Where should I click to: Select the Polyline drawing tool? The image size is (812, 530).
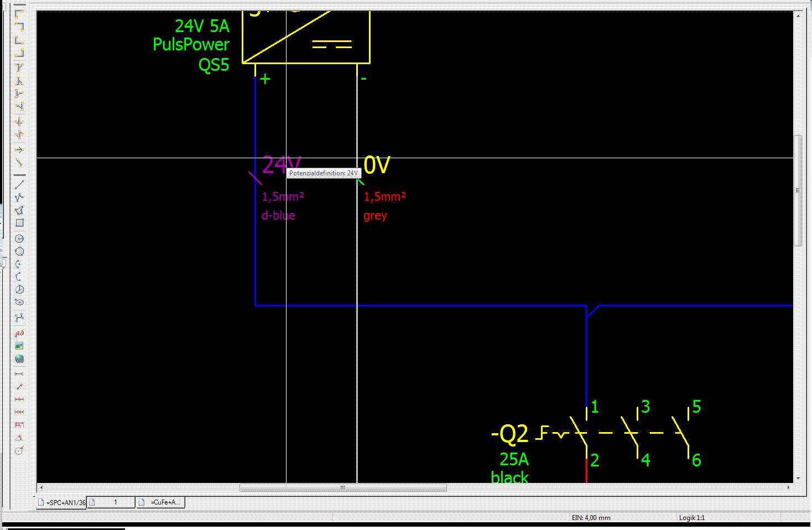[x=19, y=197]
